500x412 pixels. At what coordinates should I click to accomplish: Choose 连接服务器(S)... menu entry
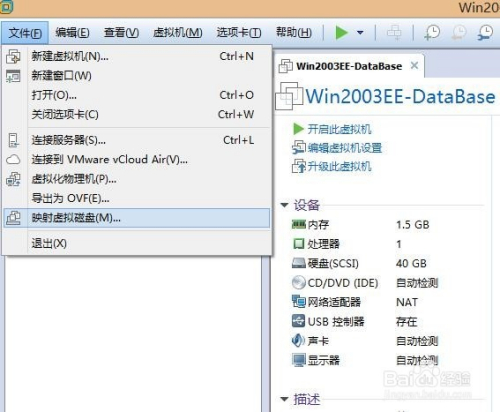(137, 140)
